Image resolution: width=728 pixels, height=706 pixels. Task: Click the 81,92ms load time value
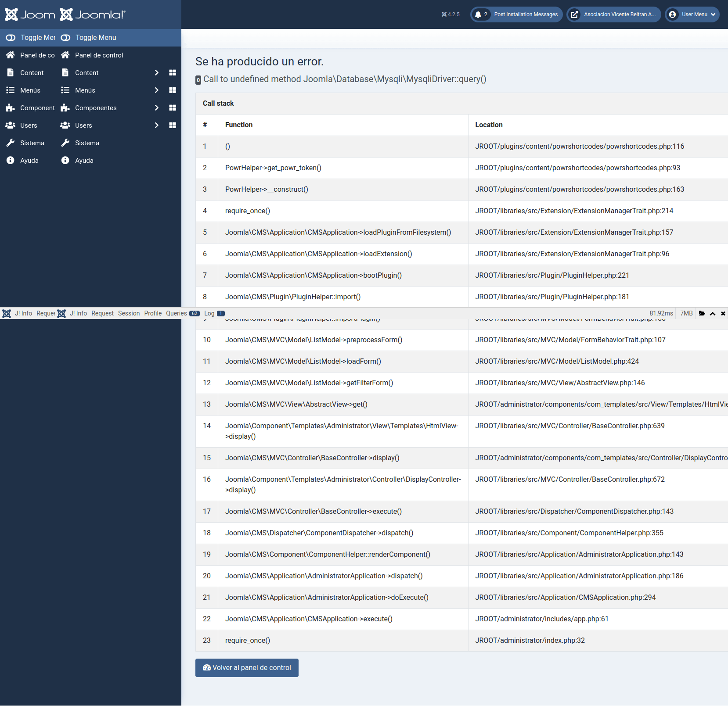(661, 313)
